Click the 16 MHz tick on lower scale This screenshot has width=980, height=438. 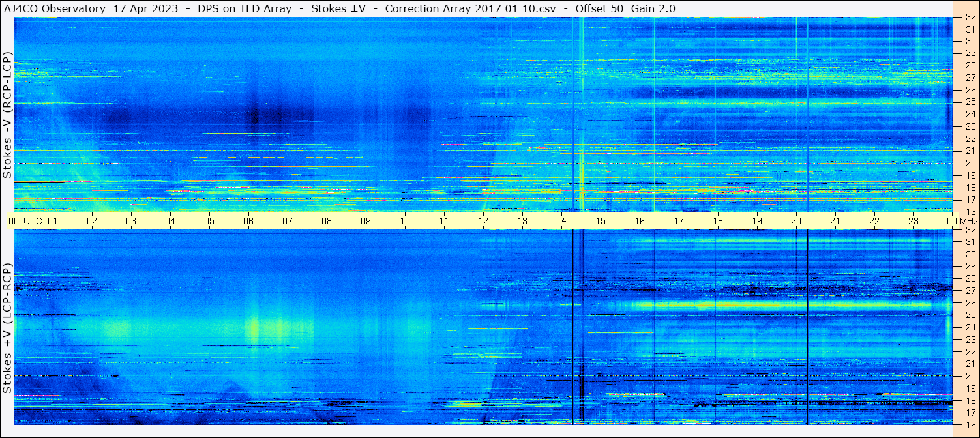(970, 424)
